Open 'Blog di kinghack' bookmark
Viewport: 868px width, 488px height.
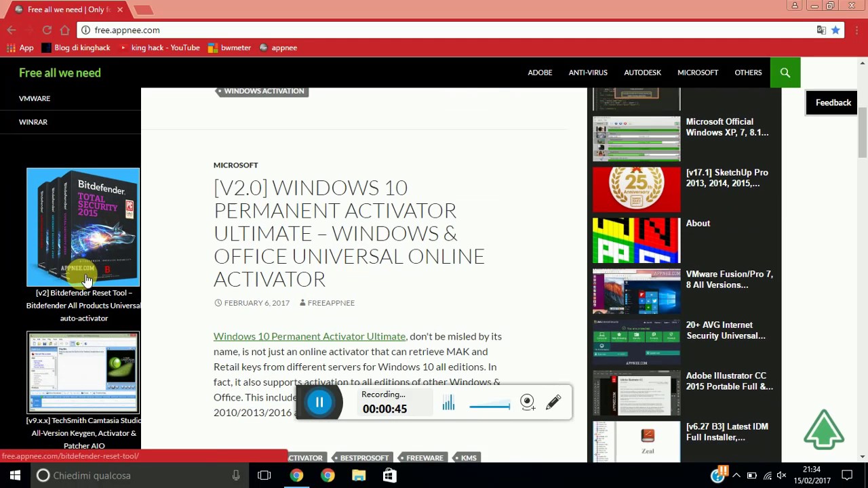[x=76, y=47]
